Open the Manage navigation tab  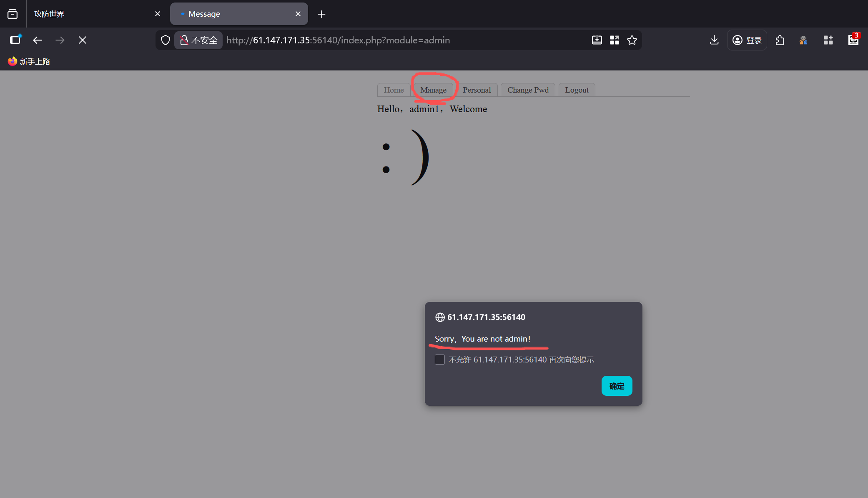coord(433,90)
